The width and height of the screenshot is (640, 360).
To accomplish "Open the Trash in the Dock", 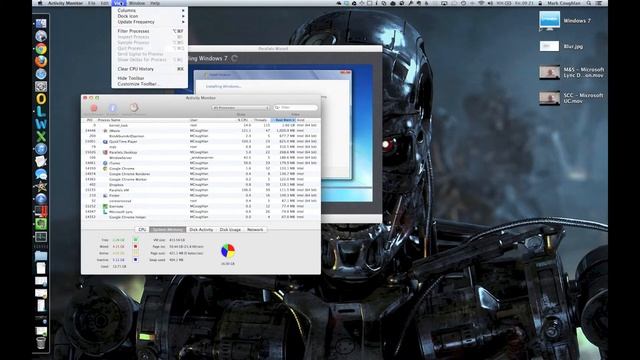I will [41, 342].
